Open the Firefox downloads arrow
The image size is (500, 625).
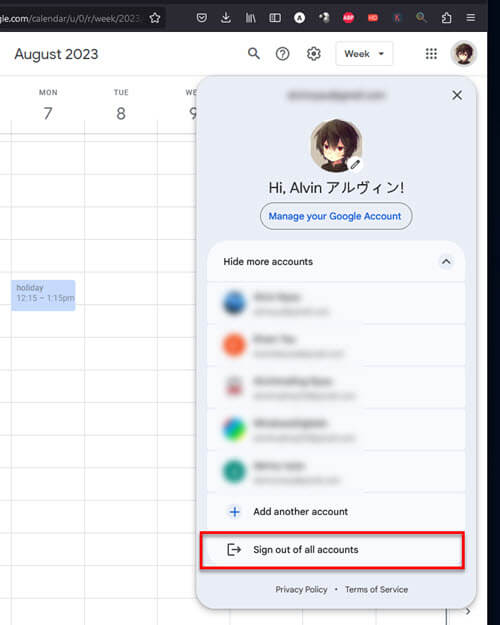click(226, 18)
